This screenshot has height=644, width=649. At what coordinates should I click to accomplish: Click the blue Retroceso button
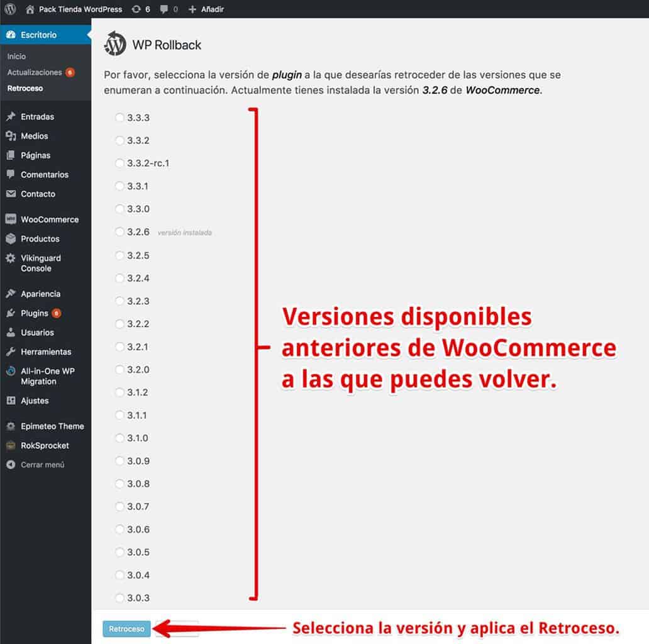coord(126,629)
